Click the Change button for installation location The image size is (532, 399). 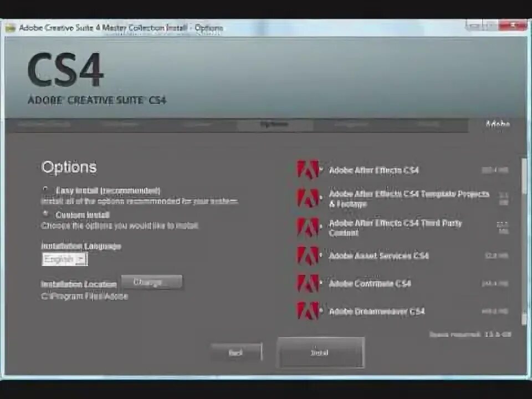(152, 282)
